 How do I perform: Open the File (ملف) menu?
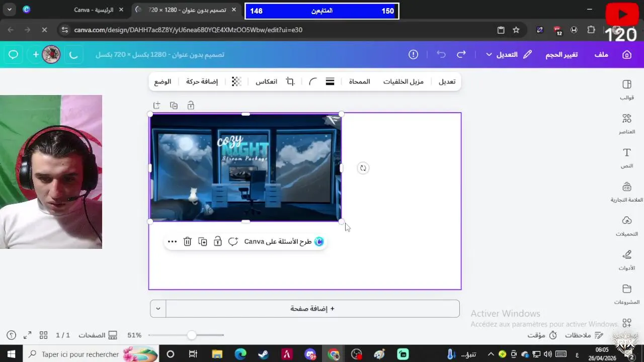[601, 54]
